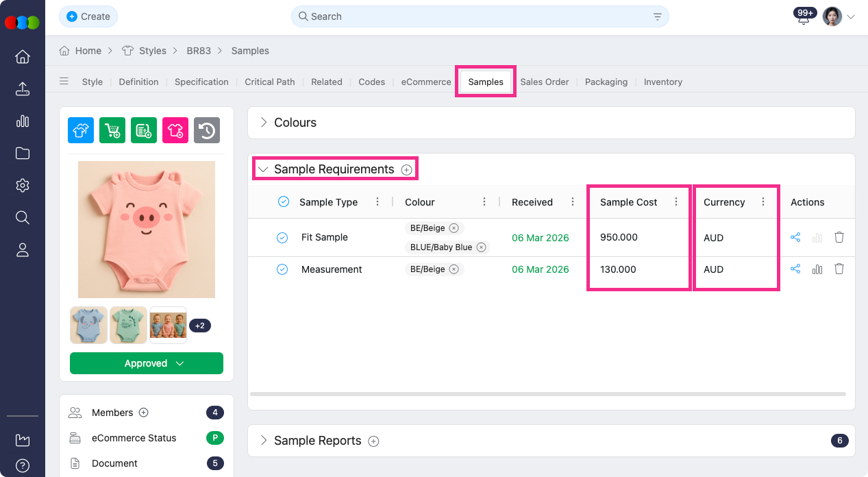
Task: Open the notifications bell
Action: pos(804,19)
